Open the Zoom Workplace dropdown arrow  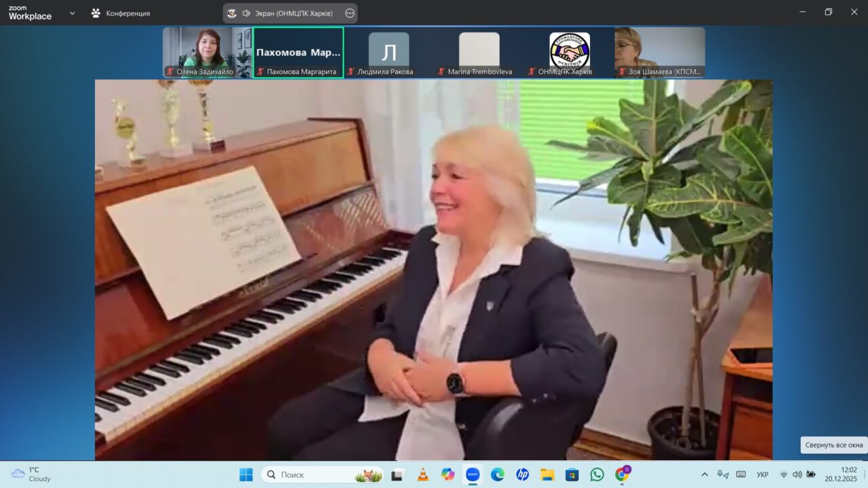click(73, 13)
